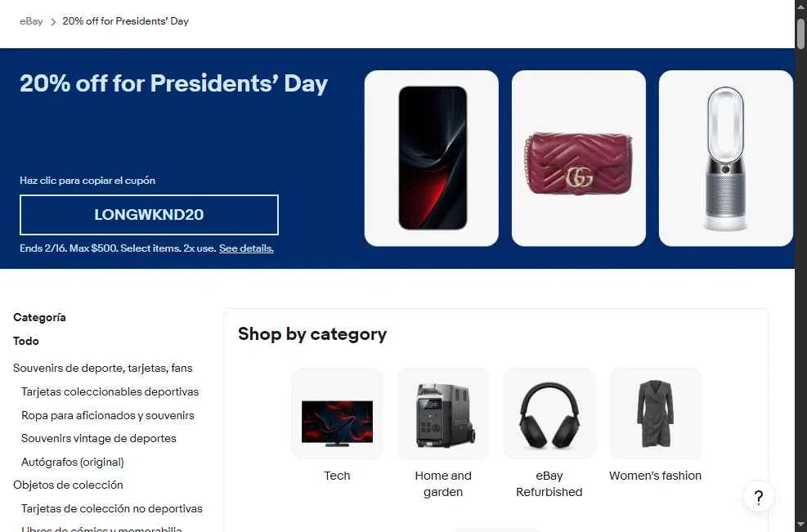Go to eBay breadcrumb home link
The image size is (807, 532).
coord(31,21)
